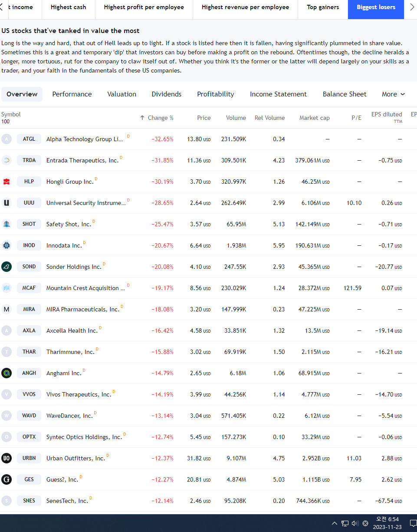This screenshot has height=532, width=417.
Task: Click the Tharimmune T logo icon
Action: (x=6, y=352)
